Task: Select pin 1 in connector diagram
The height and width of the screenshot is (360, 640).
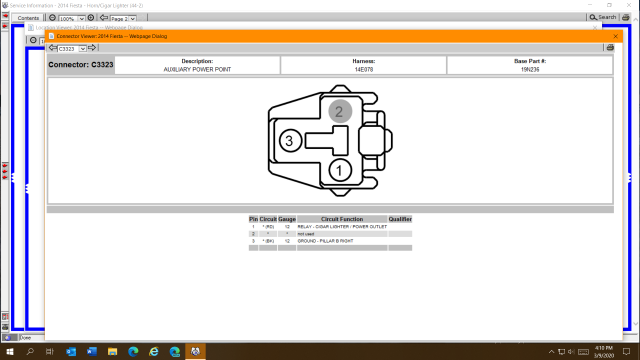Action: coord(340,171)
